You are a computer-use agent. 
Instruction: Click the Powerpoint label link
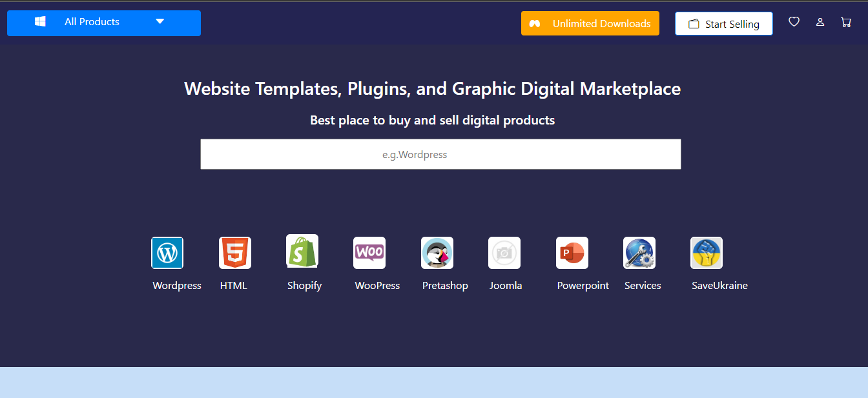(x=583, y=286)
